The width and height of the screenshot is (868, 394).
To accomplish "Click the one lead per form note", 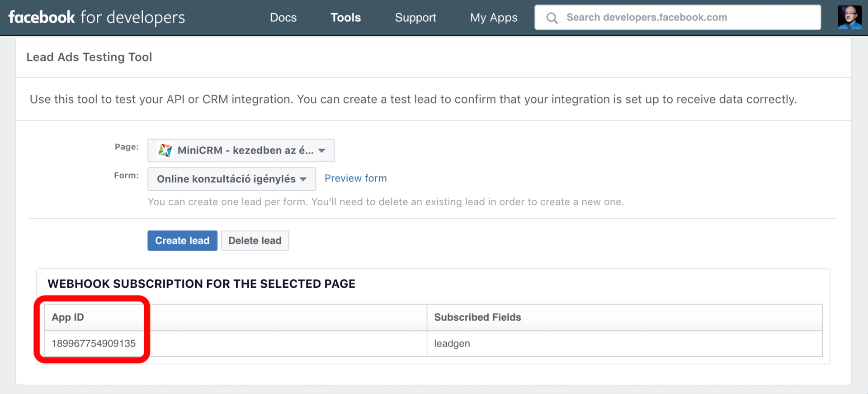I will coord(386,202).
